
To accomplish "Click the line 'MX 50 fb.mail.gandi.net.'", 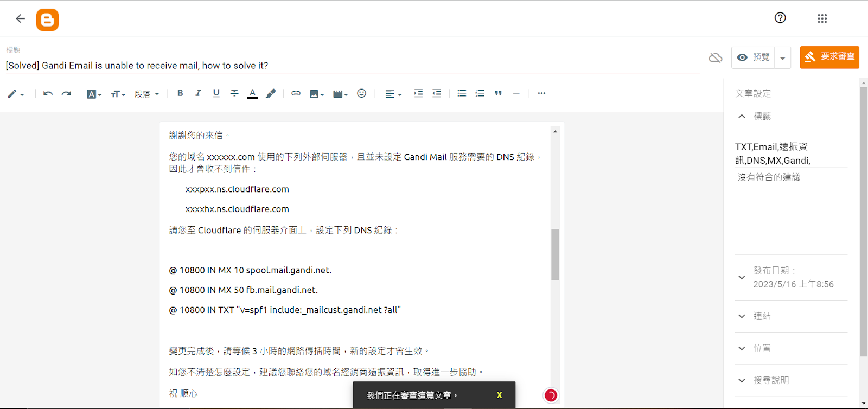I will (x=244, y=290).
